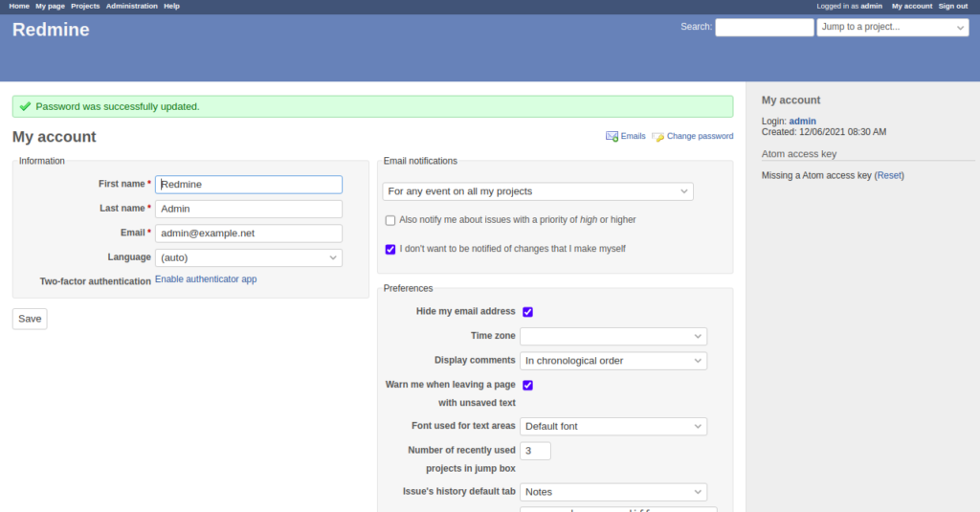This screenshot has height=512, width=980.
Task: Click the Save button
Action: click(x=30, y=319)
